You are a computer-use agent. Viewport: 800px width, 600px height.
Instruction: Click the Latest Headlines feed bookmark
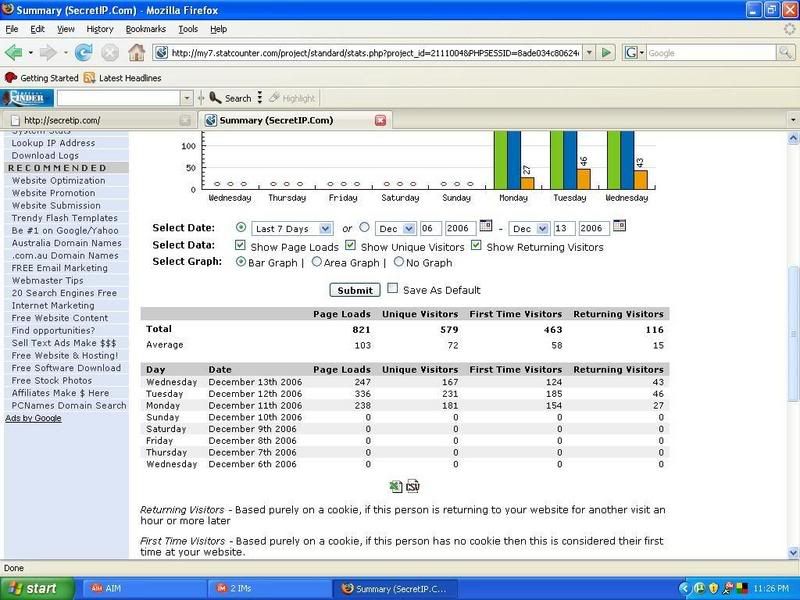(x=121, y=78)
